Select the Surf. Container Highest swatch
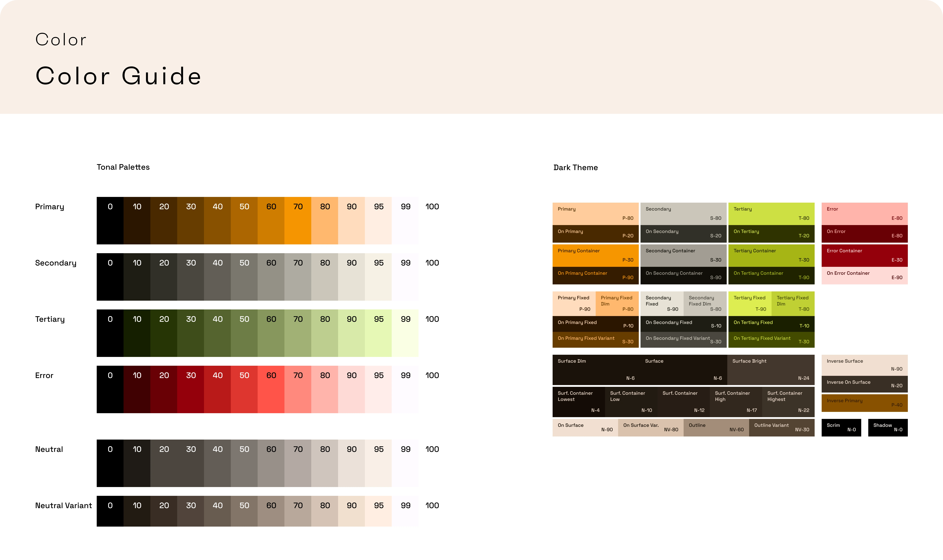This screenshot has height=560, width=943. pos(788,402)
